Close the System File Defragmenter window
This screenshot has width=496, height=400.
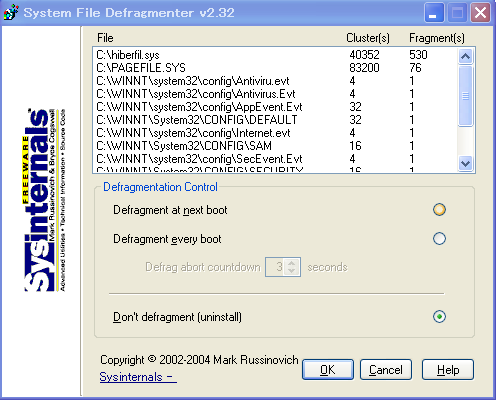(480, 13)
